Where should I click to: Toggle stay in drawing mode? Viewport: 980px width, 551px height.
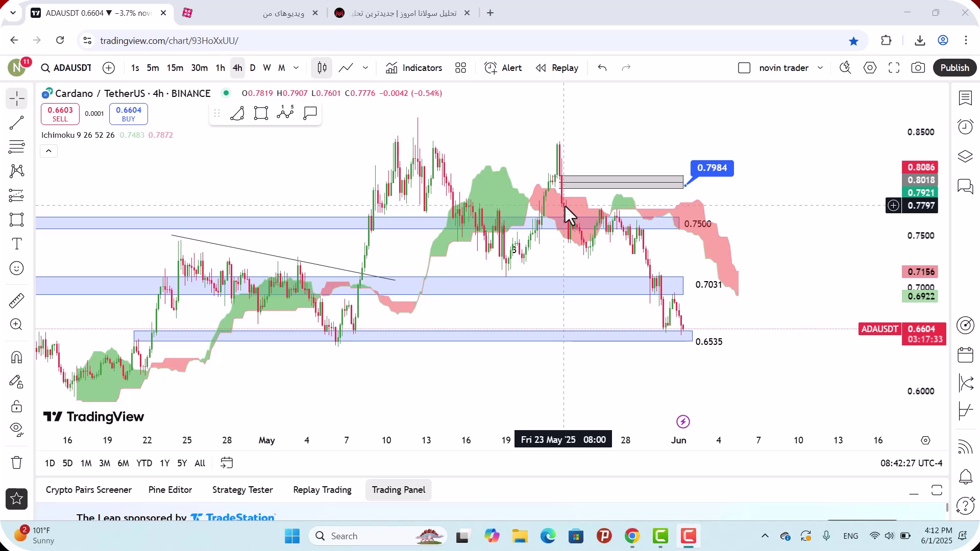point(16,382)
